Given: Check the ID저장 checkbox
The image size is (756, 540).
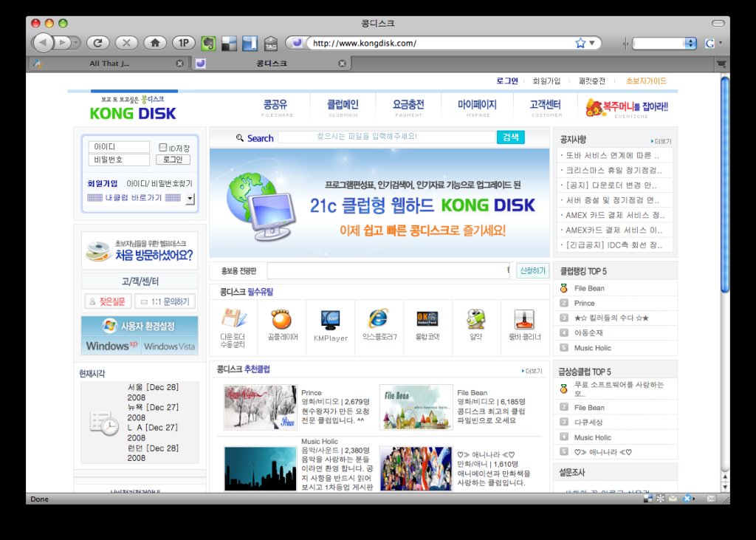Looking at the screenshot, I should click(163, 147).
